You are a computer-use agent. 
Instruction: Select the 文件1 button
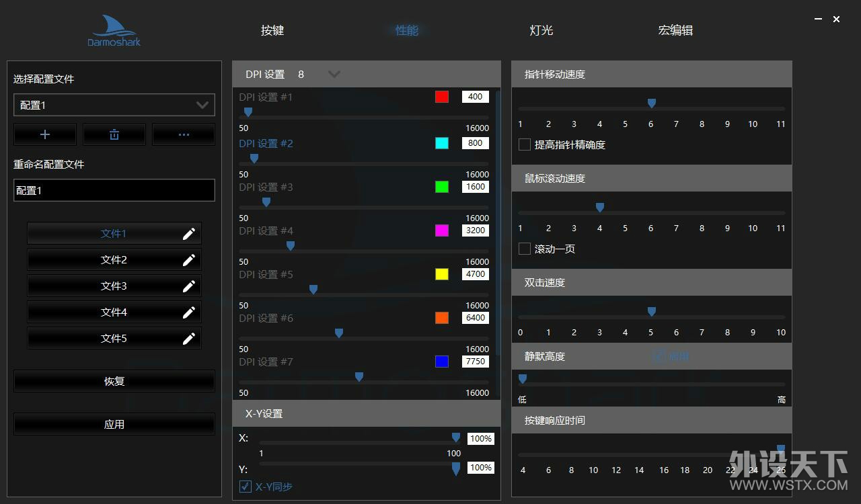click(114, 233)
